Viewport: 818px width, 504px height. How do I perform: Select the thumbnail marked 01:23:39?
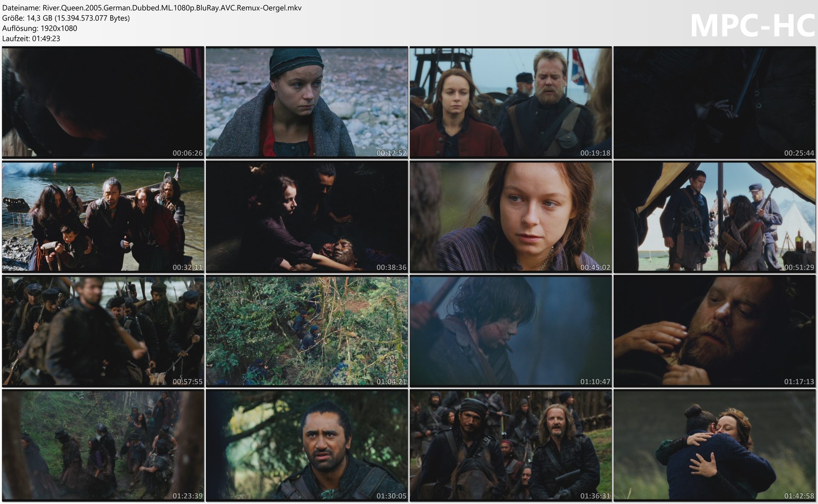(x=103, y=445)
